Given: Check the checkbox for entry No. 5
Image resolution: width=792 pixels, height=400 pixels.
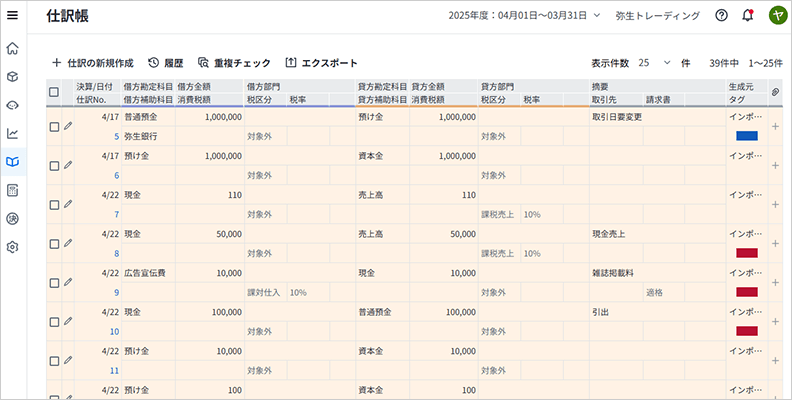Looking at the screenshot, I should (54, 126).
